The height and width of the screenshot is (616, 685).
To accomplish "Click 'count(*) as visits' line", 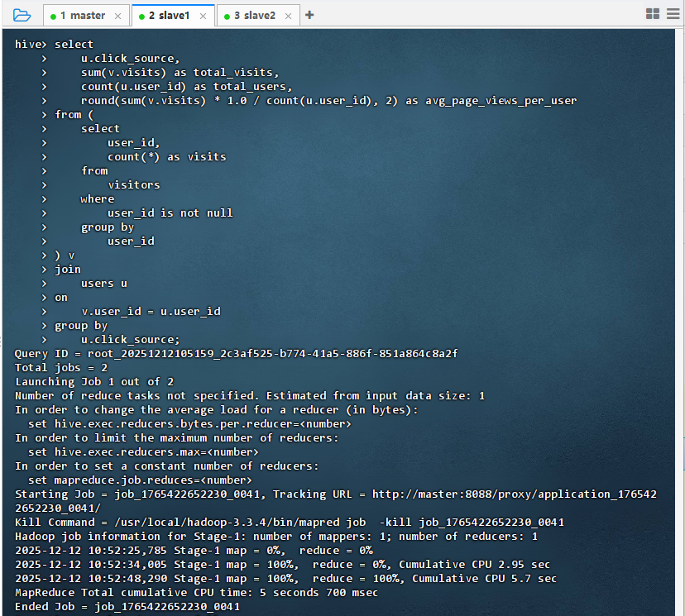I will [x=167, y=157].
